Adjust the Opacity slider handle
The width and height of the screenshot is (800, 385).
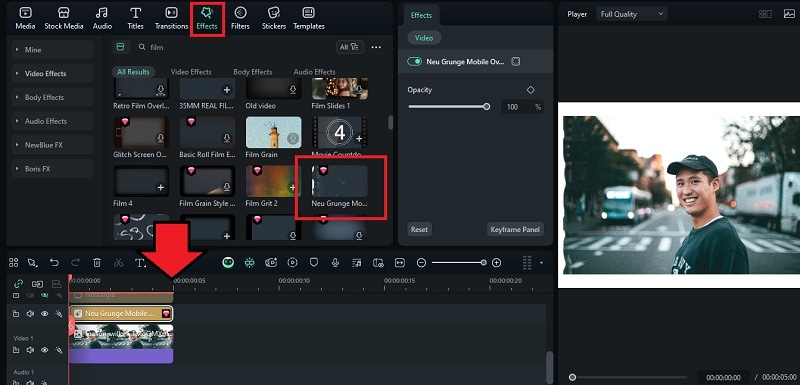(x=487, y=107)
